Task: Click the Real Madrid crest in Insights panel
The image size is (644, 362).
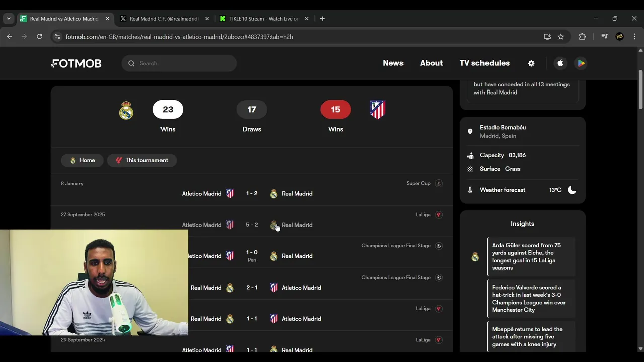Action: (x=475, y=257)
